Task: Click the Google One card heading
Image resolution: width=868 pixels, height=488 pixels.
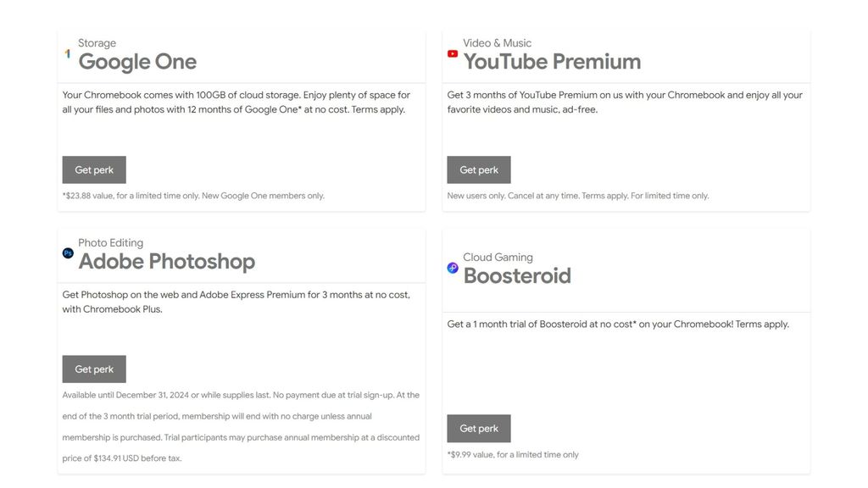Action: coord(137,62)
